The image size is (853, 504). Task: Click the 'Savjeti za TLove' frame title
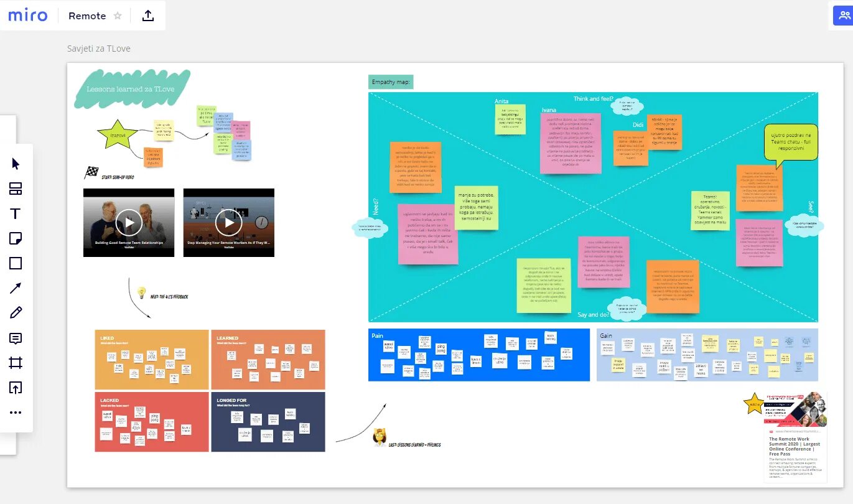[99, 49]
